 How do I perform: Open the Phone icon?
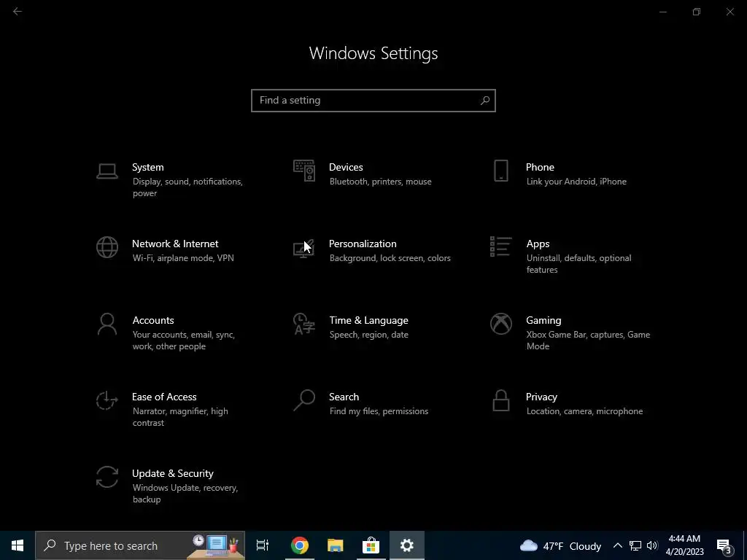point(500,171)
